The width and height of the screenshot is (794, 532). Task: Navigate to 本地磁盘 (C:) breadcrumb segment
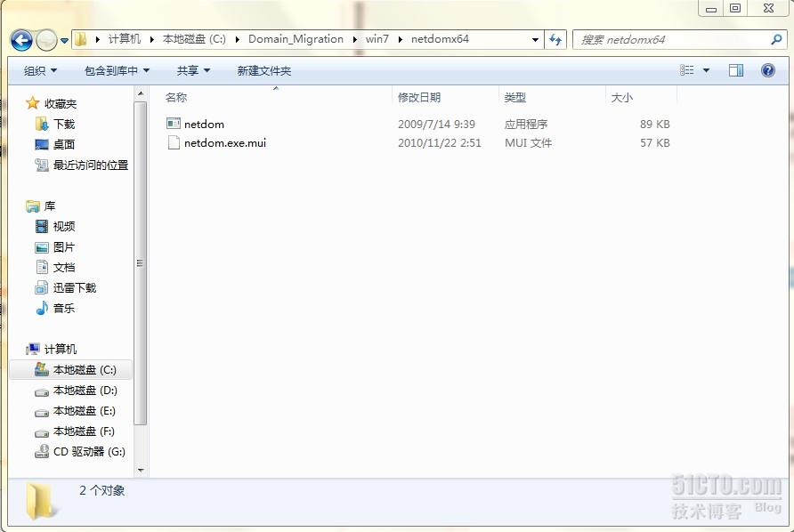[x=194, y=39]
